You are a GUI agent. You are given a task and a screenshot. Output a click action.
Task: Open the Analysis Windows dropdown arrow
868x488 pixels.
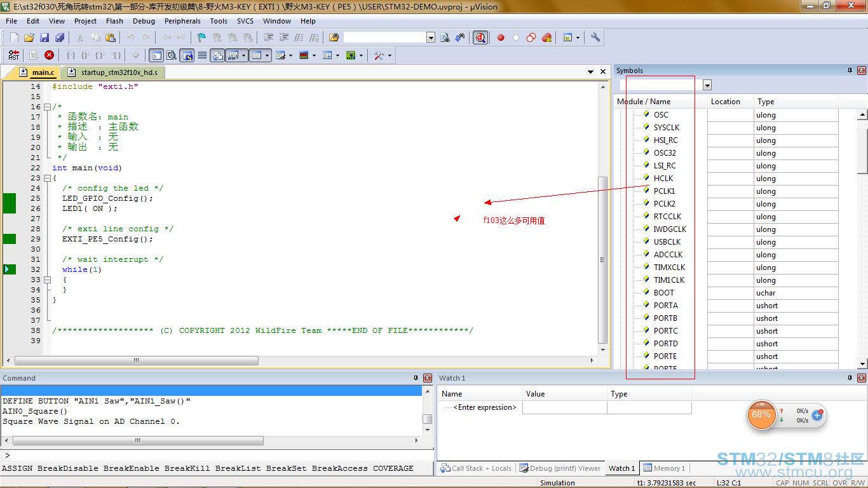(x=314, y=55)
